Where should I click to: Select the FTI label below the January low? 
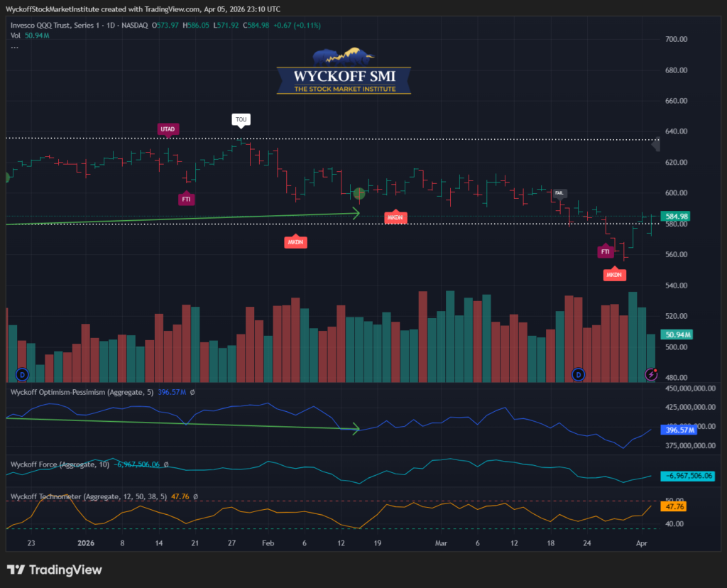[x=186, y=200]
